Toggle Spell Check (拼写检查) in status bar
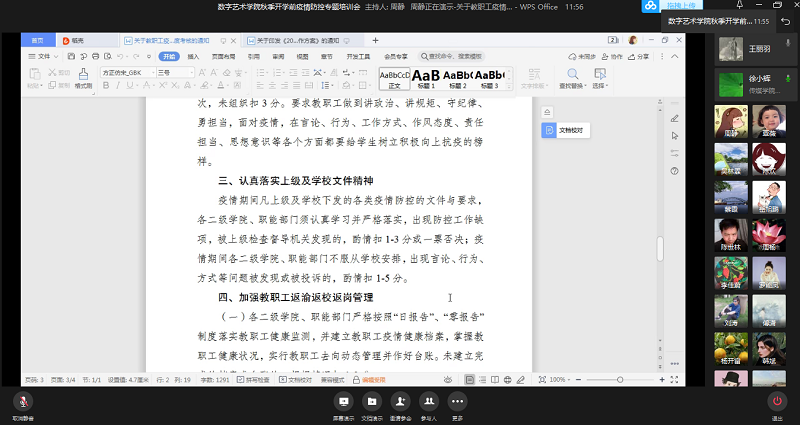The height and width of the screenshot is (425, 800). click(x=254, y=380)
